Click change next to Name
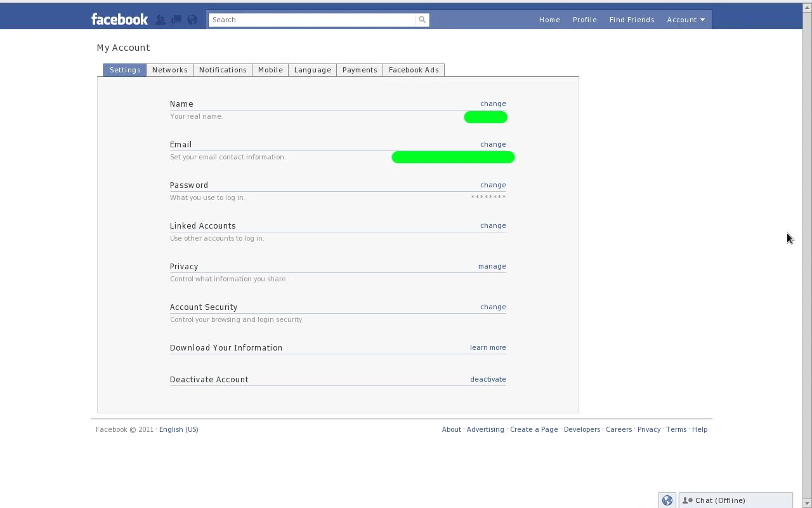Image resolution: width=812 pixels, height=508 pixels. 493,104
